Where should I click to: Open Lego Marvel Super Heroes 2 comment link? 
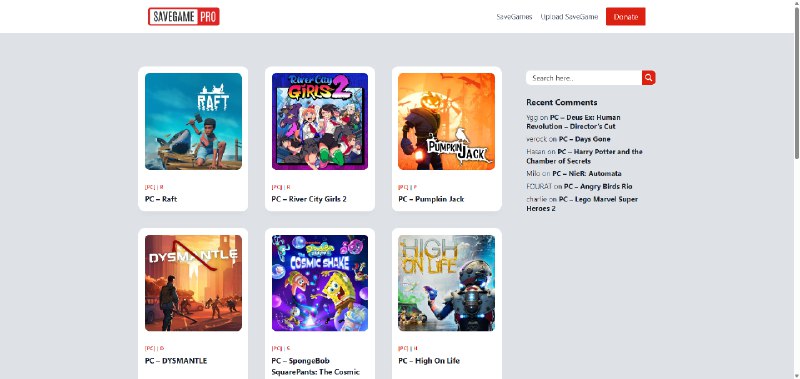click(x=582, y=204)
